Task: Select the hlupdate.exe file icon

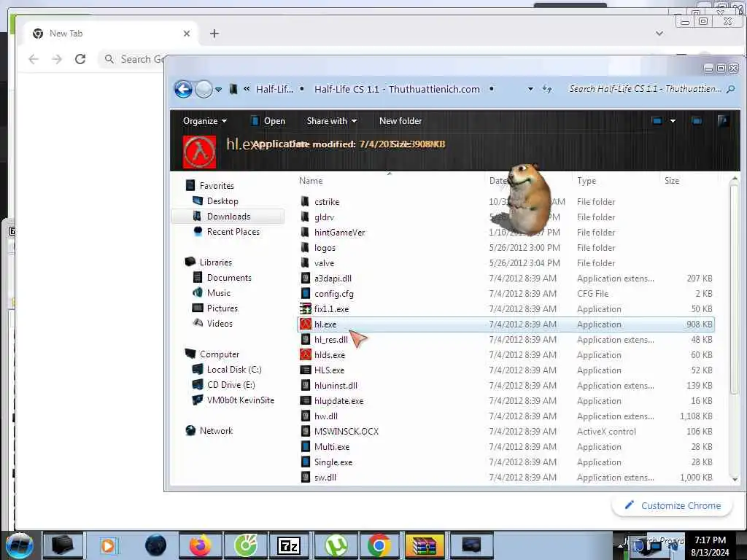Action: 306,400
